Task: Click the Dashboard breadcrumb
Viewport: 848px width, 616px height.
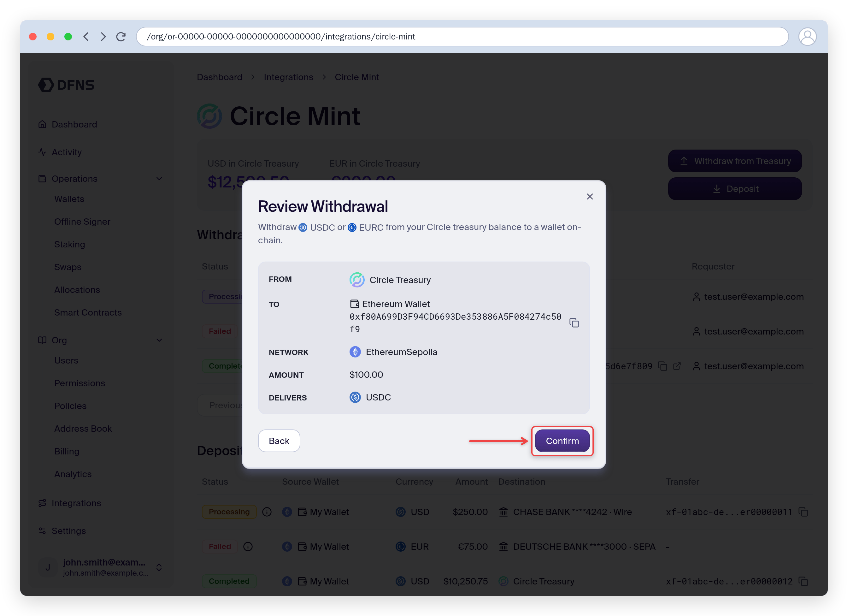Action: point(220,77)
